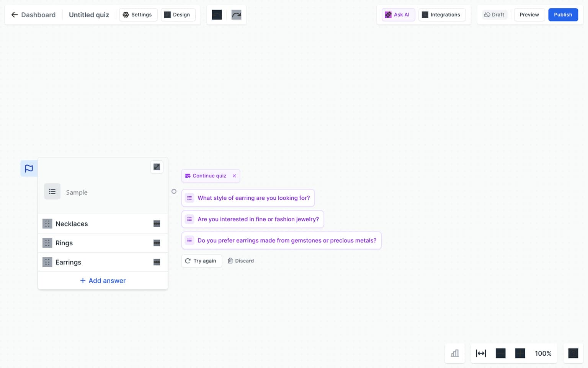Add a new answer option

[103, 281]
